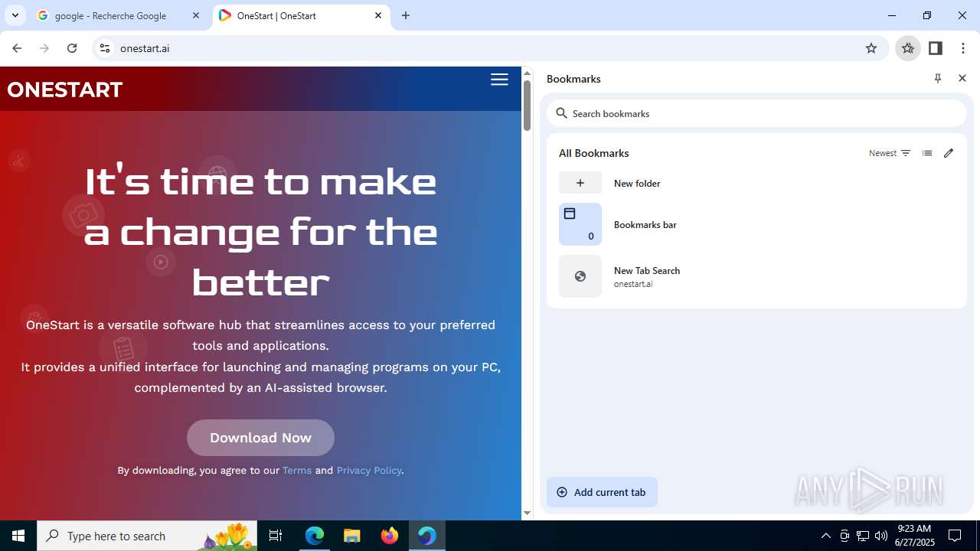Open the Windows Start menu
The image size is (980, 551).
[18, 536]
